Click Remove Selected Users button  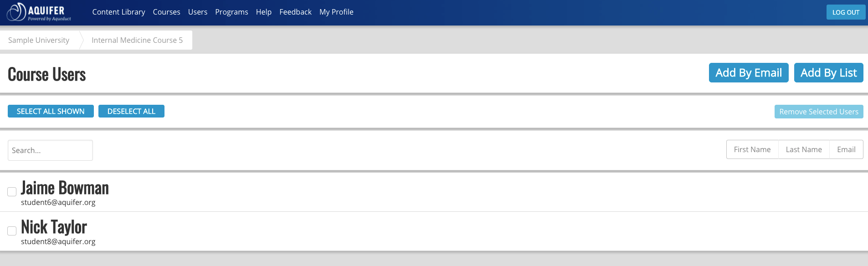tap(819, 112)
